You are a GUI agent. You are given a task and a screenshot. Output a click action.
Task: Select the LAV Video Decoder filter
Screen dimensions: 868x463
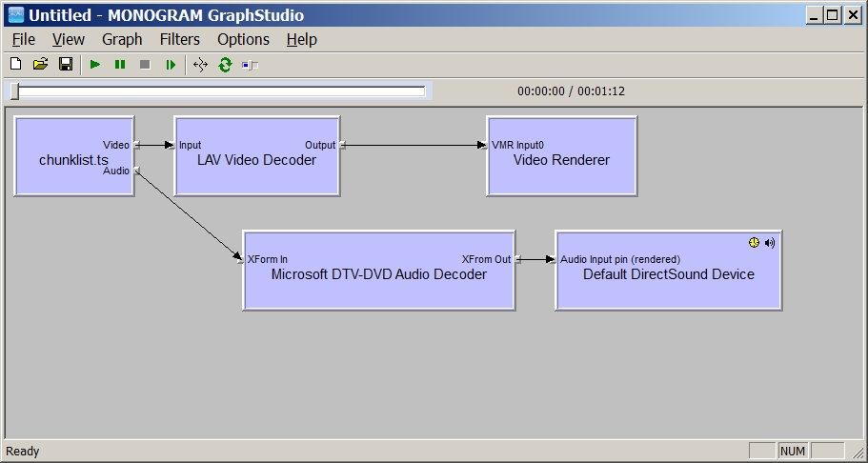[257, 156]
